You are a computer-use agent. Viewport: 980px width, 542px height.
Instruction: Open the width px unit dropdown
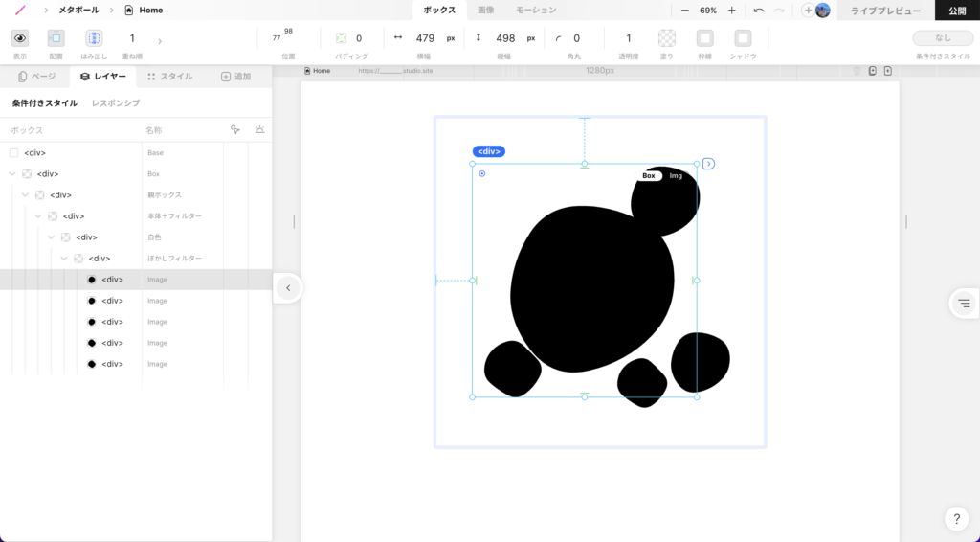click(451, 38)
